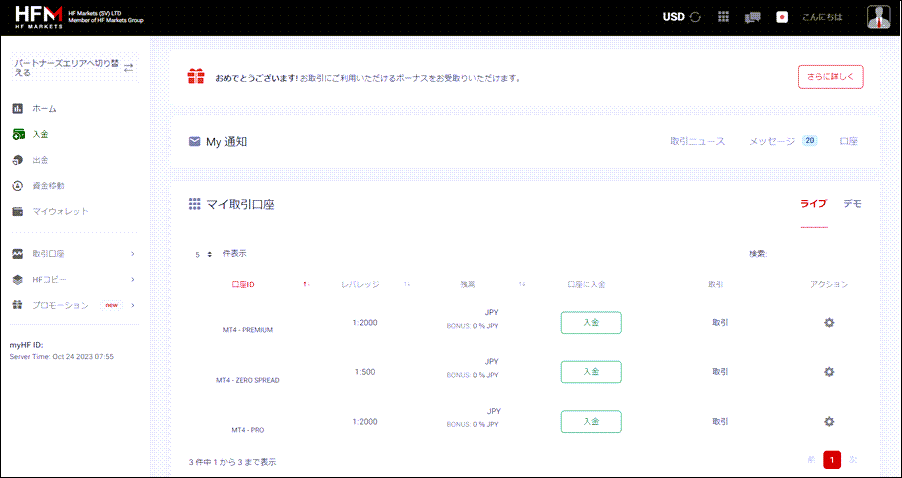
Task: Sort table by 口座ID column header
Action: click(243, 285)
